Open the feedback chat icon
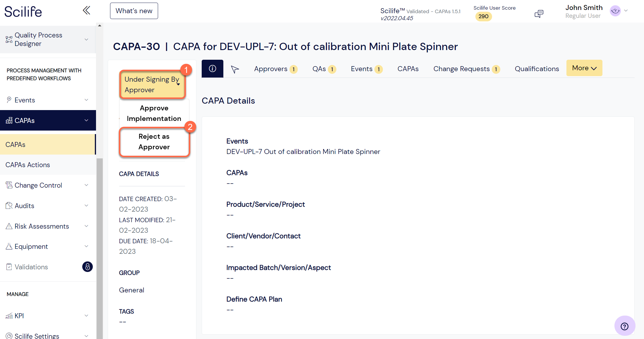644x339 pixels. point(539,14)
